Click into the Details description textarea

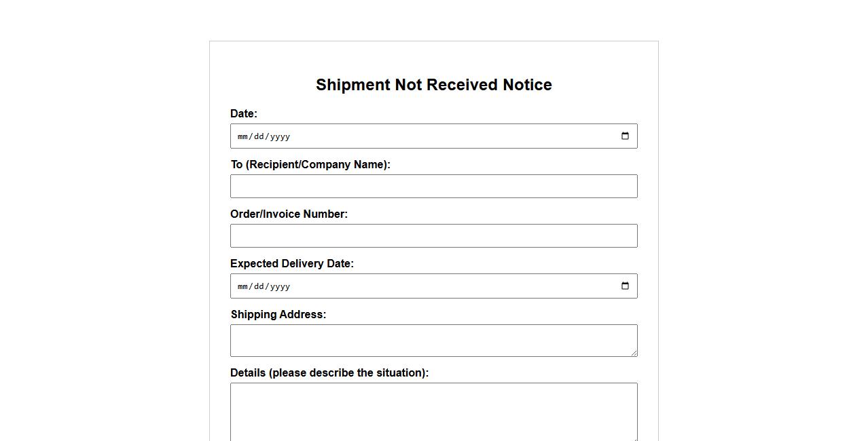pos(433,411)
